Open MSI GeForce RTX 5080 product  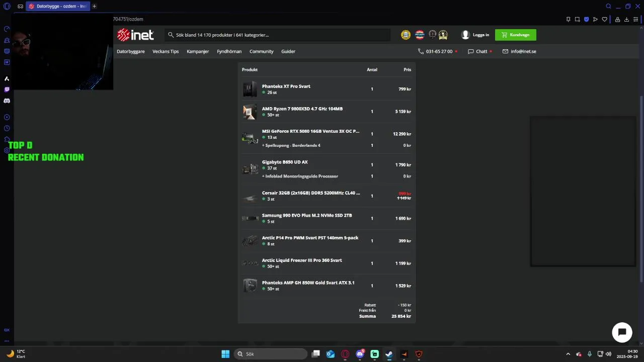tap(310, 131)
